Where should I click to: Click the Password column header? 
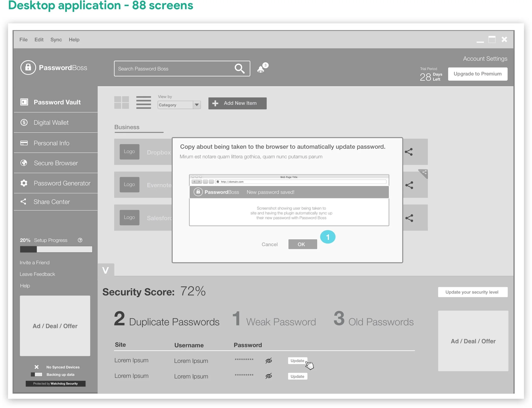click(x=248, y=345)
